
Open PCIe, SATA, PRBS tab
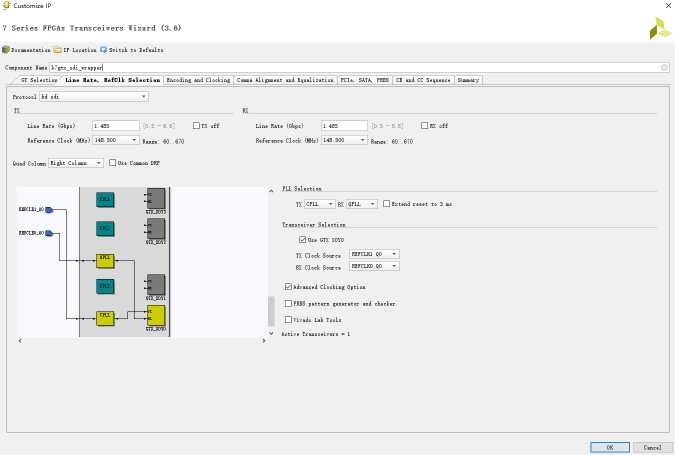(x=364, y=80)
